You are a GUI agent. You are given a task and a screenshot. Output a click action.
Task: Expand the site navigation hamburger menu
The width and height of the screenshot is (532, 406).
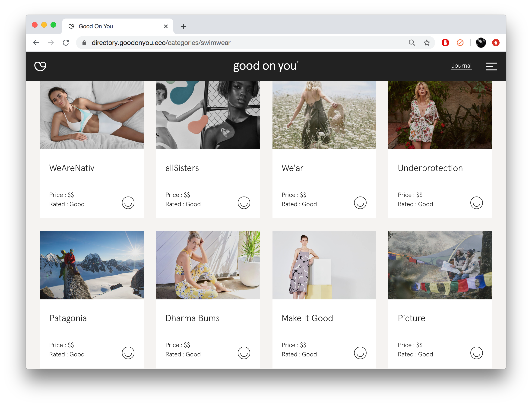point(491,66)
